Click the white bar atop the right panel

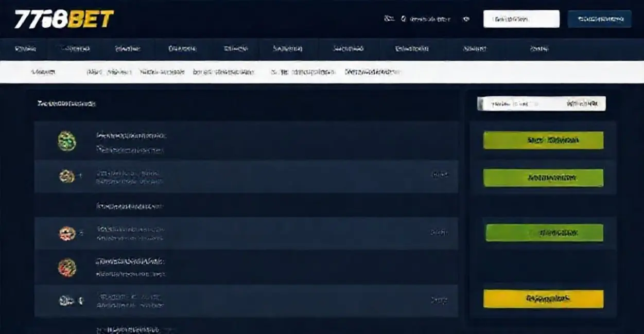click(x=541, y=103)
